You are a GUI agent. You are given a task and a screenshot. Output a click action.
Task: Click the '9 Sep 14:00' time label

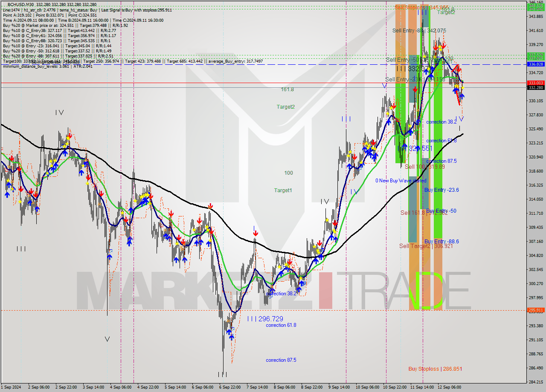click(339, 387)
